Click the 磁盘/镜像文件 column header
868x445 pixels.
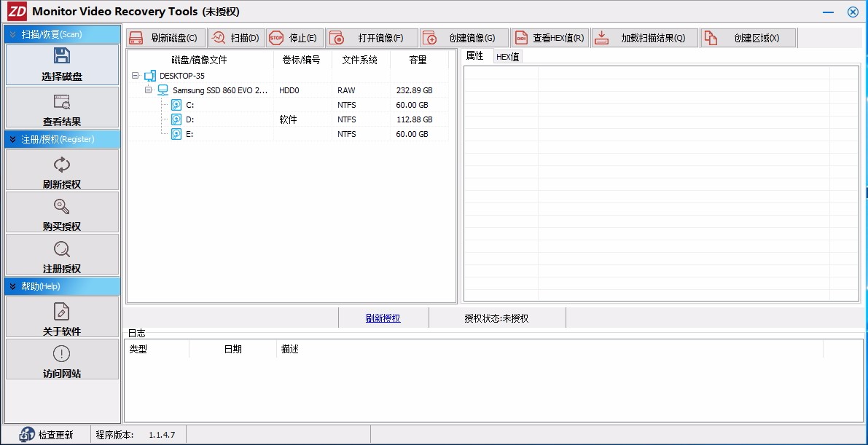(199, 60)
